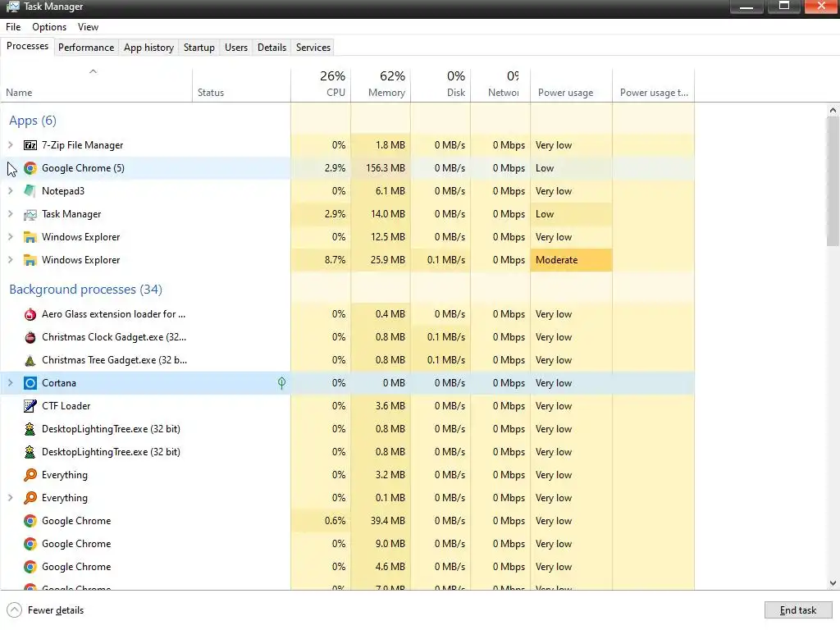Switch to the Performance tab
This screenshot has width=840, height=630.
[x=86, y=47]
